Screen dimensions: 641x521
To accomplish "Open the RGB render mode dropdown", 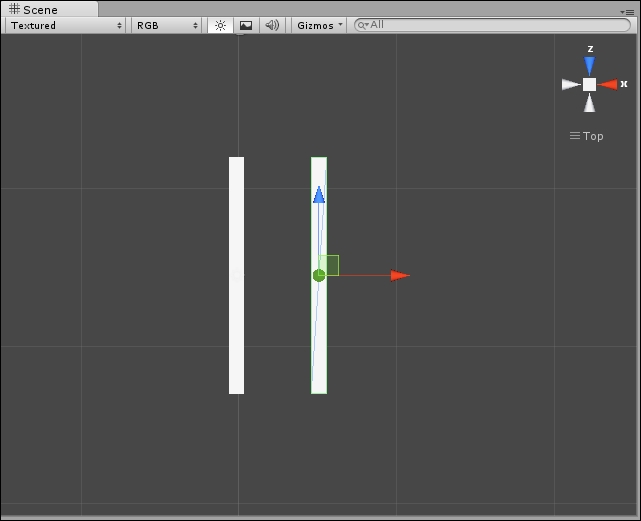I will 166,25.
